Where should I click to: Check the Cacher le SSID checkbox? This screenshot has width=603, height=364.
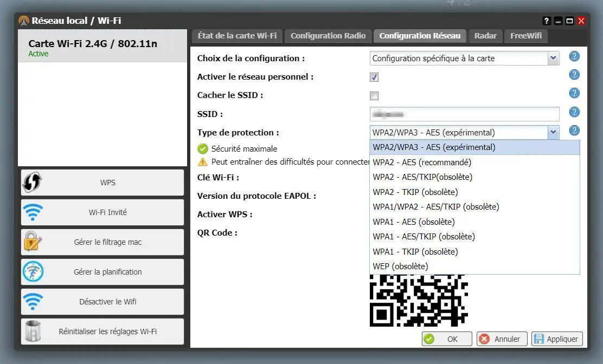click(x=374, y=96)
